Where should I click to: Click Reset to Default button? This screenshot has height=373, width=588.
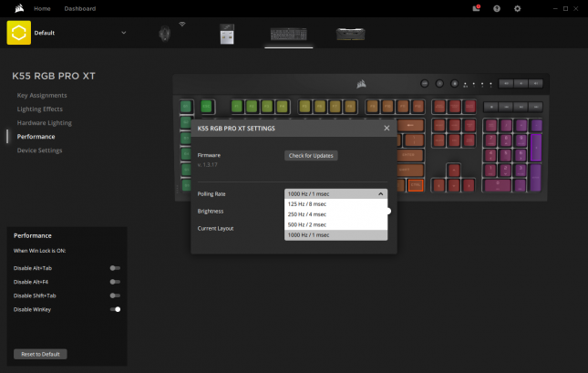pyautogui.click(x=40, y=354)
